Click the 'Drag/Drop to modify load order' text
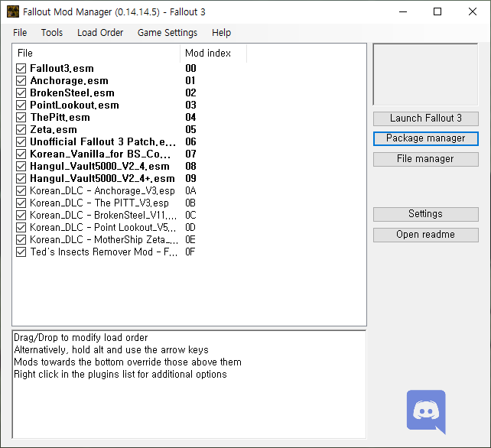The height and width of the screenshot is (448, 491). coord(81,337)
